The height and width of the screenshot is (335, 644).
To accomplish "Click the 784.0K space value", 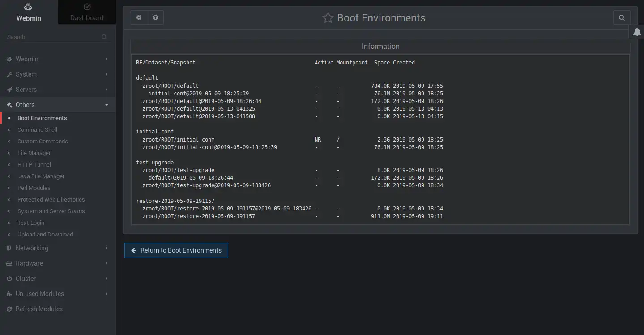I will [x=380, y=86].
